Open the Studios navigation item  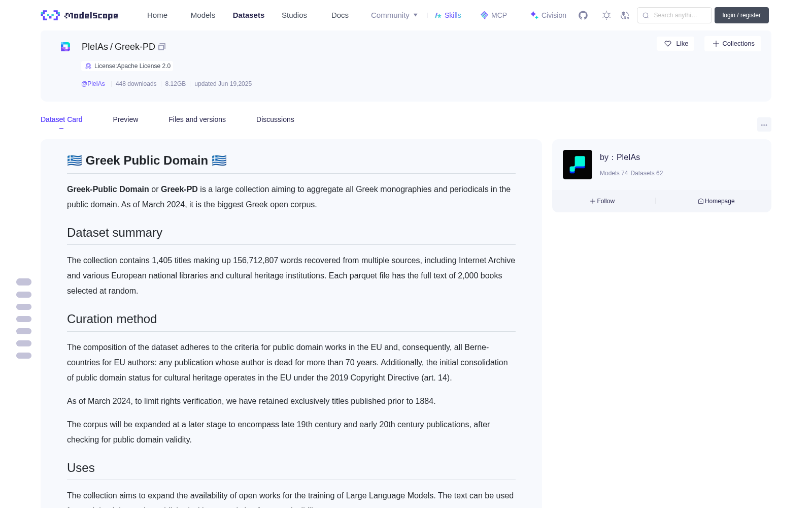tap(294, 15)
